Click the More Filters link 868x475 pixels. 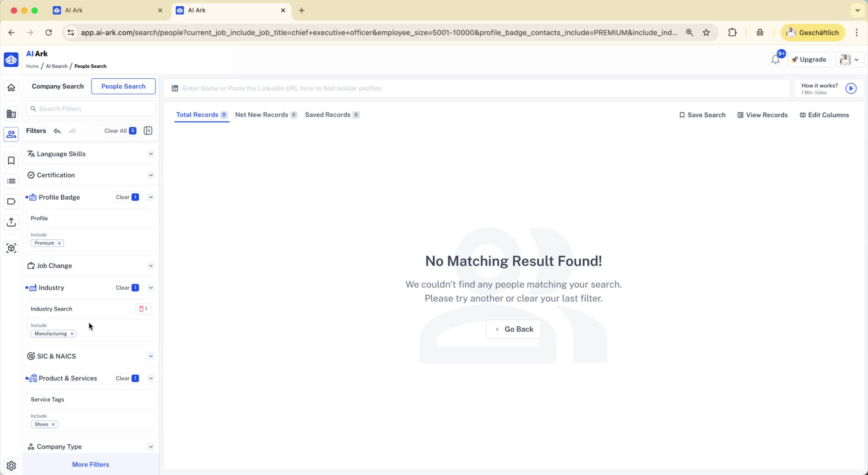(91, 464)
